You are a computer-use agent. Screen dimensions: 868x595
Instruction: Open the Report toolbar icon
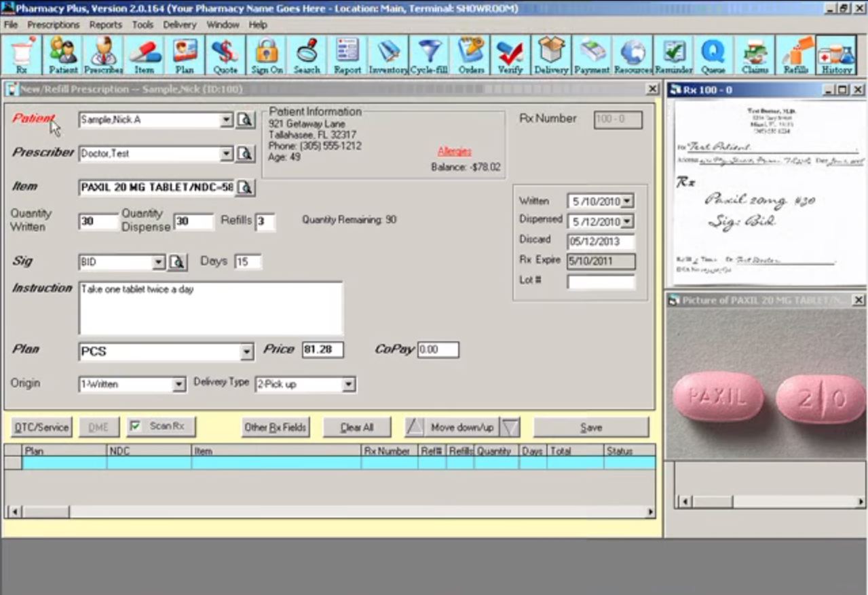347,55
